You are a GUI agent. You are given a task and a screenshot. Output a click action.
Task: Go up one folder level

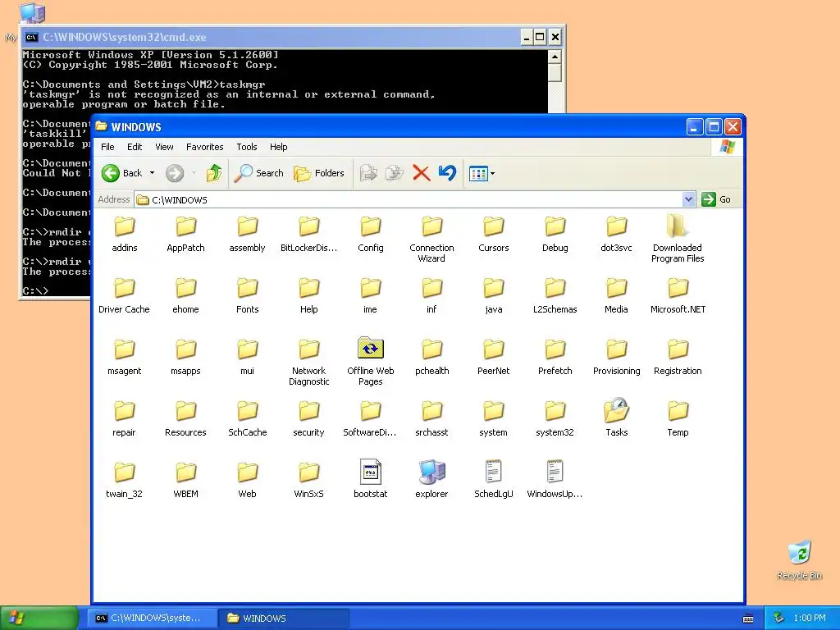tap(214, 173)
